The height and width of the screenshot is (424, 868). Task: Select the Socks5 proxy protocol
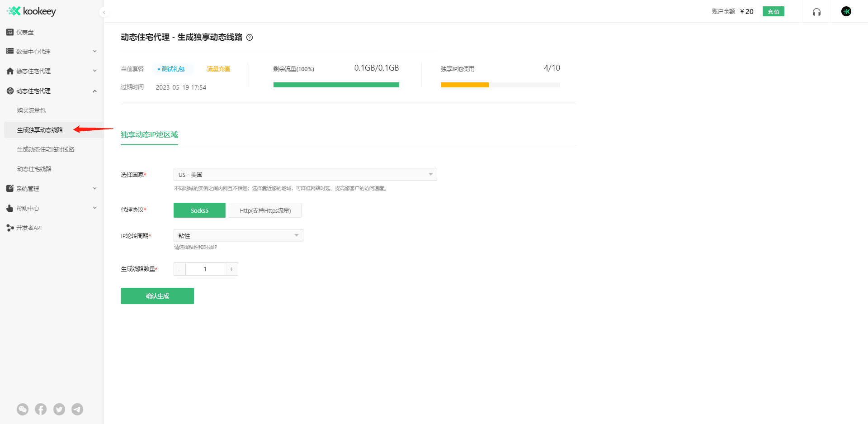point(199,210)
